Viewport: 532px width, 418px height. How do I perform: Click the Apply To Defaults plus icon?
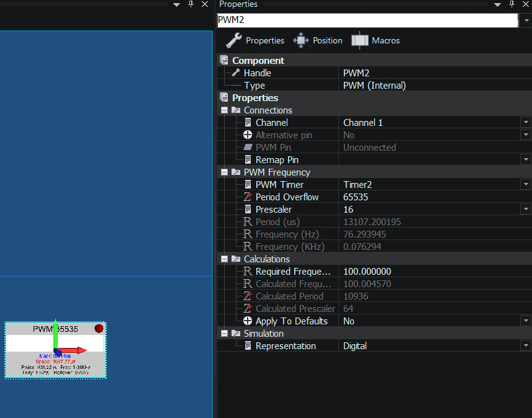pos(248,321)
